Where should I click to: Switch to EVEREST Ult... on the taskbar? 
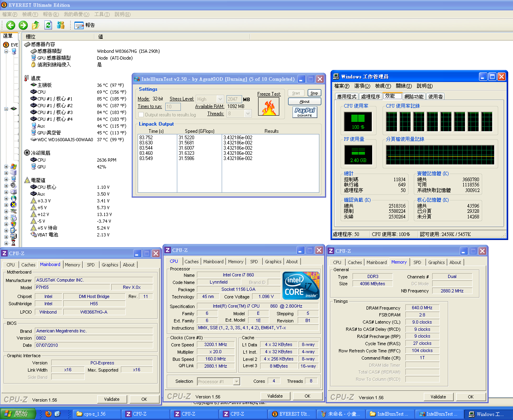(x=293, y=414)
